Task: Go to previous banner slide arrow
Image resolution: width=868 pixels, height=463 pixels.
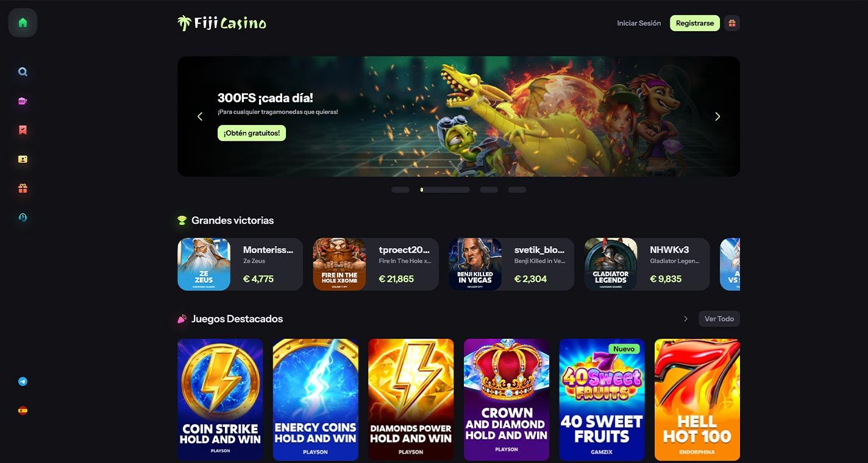Action: click(x=199, y=116)
